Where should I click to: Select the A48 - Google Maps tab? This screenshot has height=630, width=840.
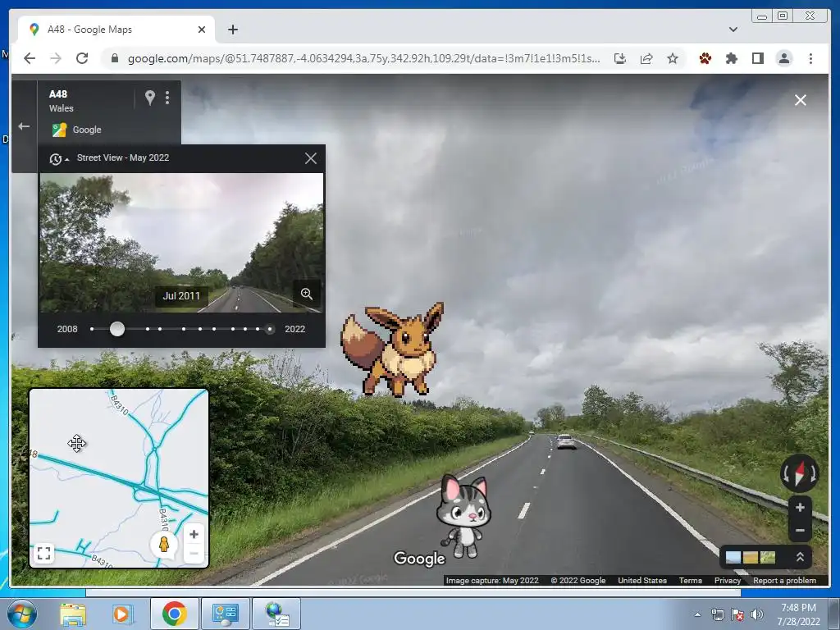pos(116,30)
